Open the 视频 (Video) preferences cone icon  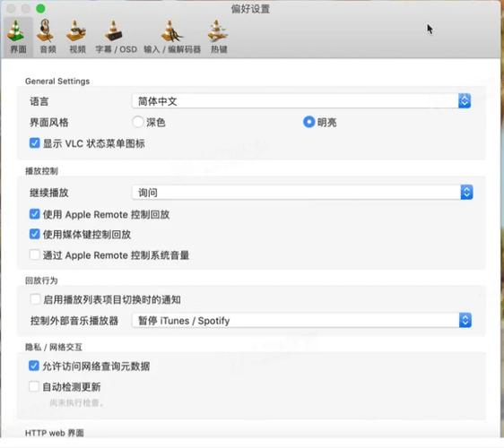click(x=76, y=31)
